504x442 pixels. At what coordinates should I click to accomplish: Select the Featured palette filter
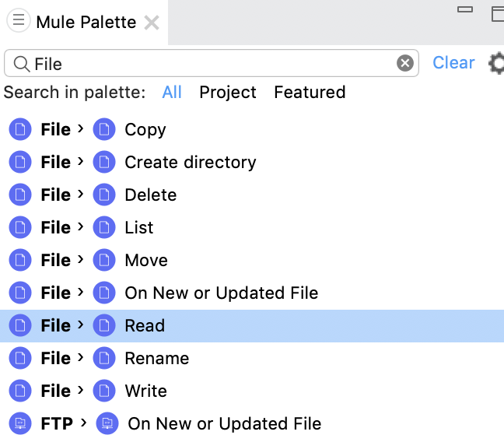point(310,93)
